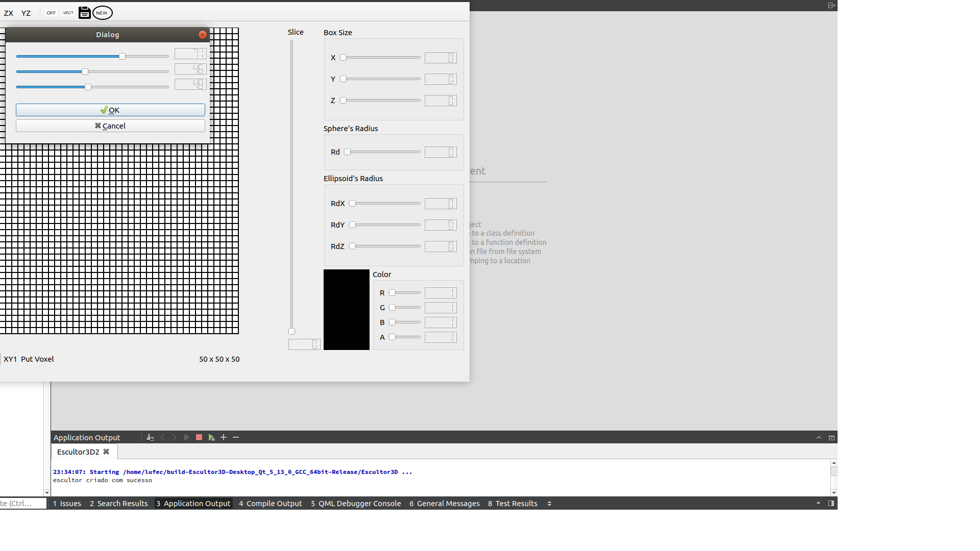Viewport: 980px width, 551px height.
Task: Zoom in the output text with plus icon
Action: (x=224, y=437)
